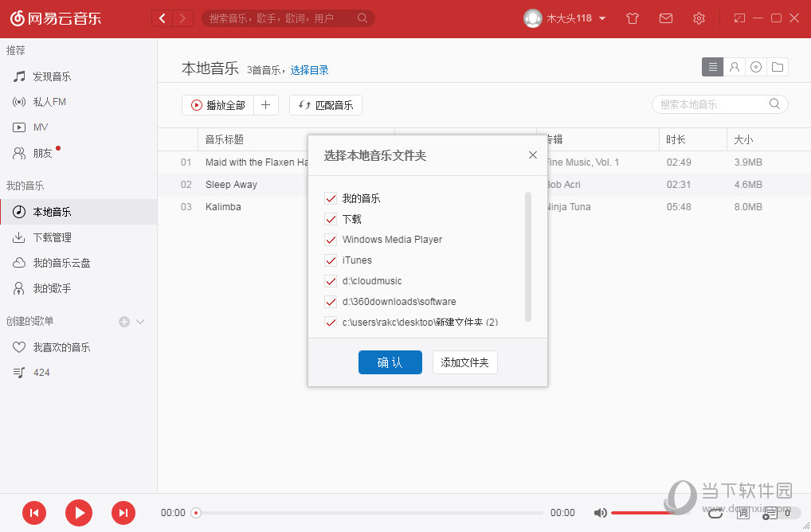
Task: Toggle the d:\cloudmusic folder checkbox
Action: coord(331,281)
